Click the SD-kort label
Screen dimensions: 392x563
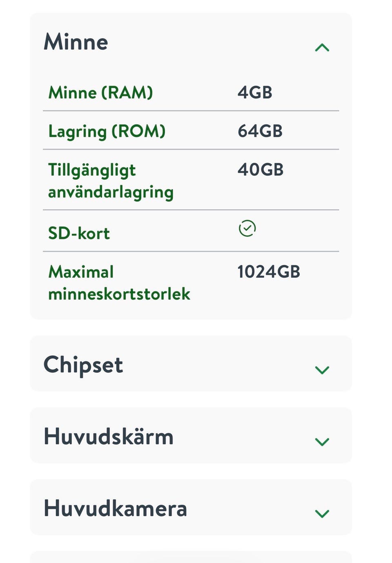click(79, 233)
